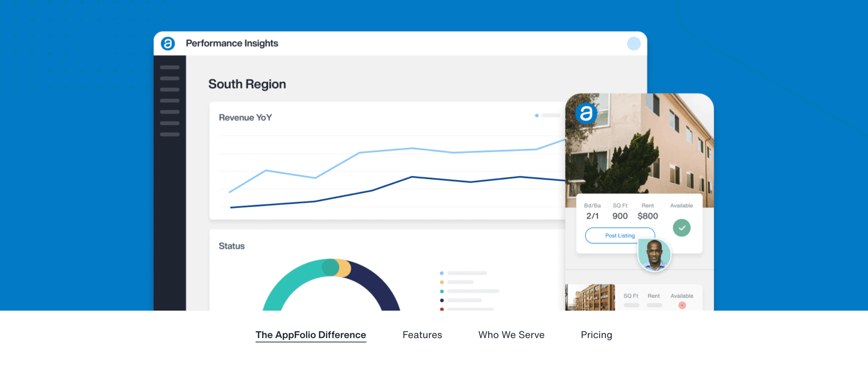868x387 pixels.
Task: Click the green Available checkmark icon
Action: [682, 228]
